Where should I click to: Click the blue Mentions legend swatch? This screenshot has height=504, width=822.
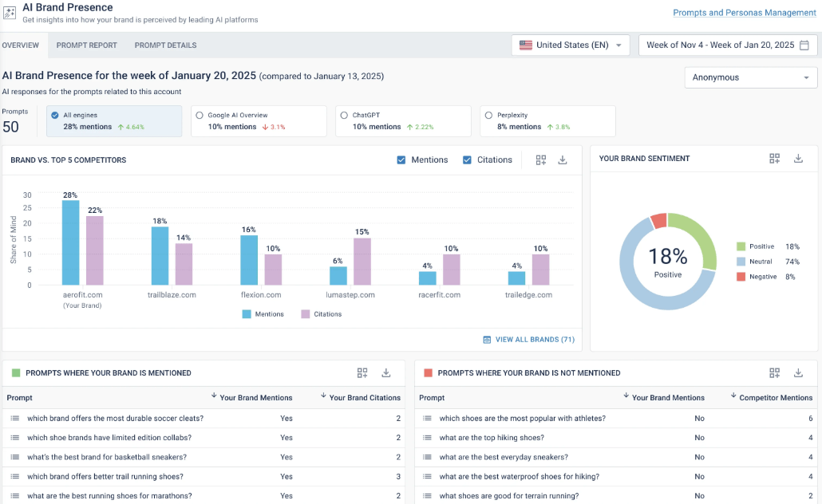click(247, 314)
